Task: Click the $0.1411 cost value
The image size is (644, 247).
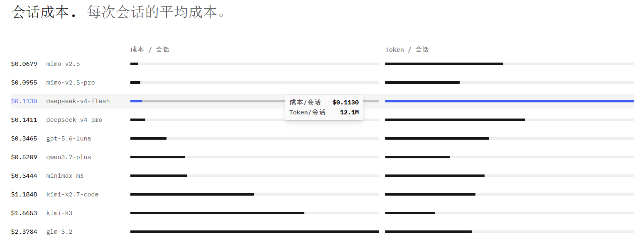Action: pos(24,120)
